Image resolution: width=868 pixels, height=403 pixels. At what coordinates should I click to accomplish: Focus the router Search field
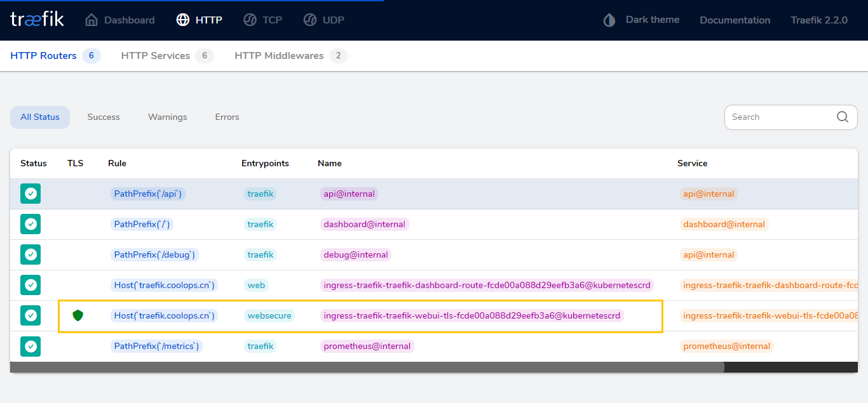point(779,117)
